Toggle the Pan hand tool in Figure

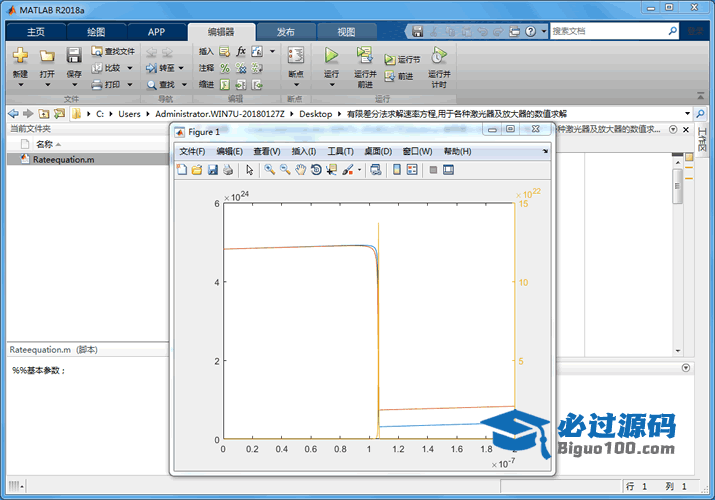point(300,170)
